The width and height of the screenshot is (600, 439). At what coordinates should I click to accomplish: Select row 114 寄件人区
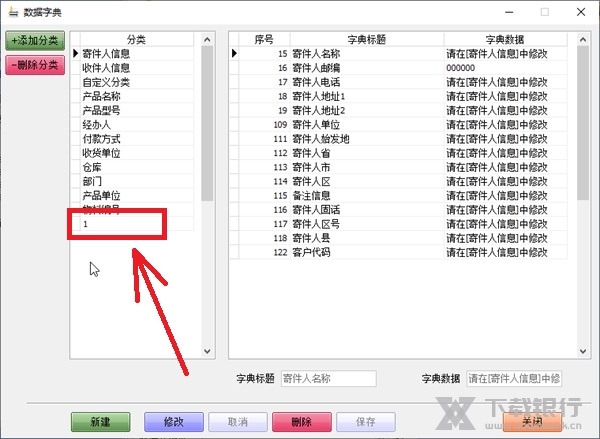click(398, 181)
